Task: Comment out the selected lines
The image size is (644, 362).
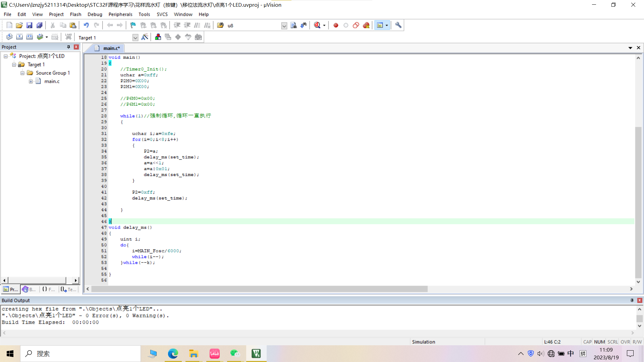Action: pyautogui.click(x=197, y=25)
